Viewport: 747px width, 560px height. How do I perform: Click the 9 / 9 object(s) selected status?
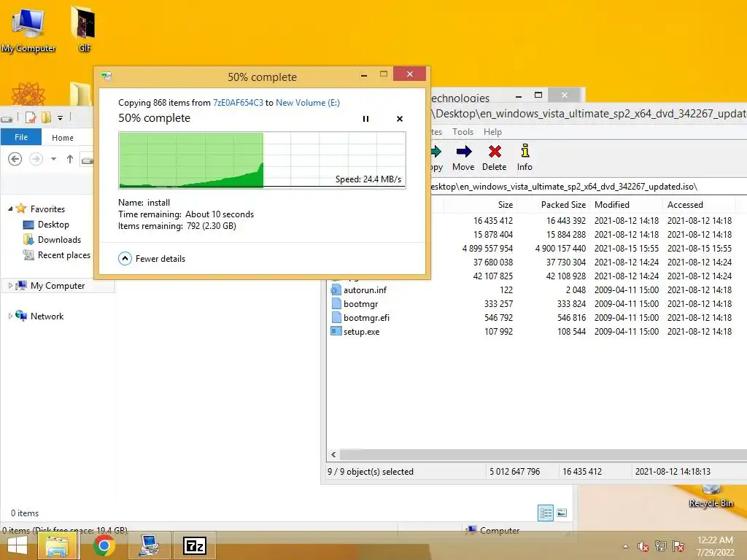point(370,472)
